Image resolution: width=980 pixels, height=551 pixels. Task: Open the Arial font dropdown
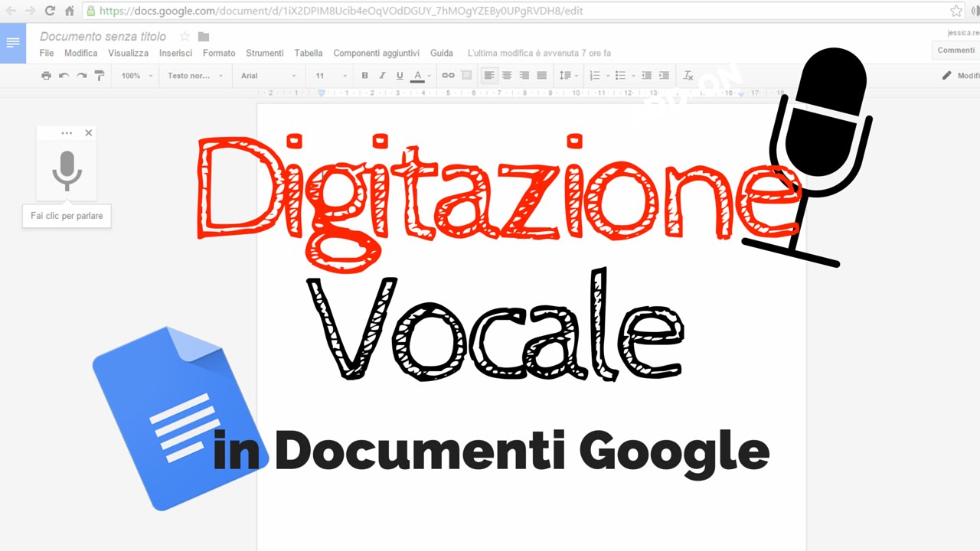click(268, 76)
